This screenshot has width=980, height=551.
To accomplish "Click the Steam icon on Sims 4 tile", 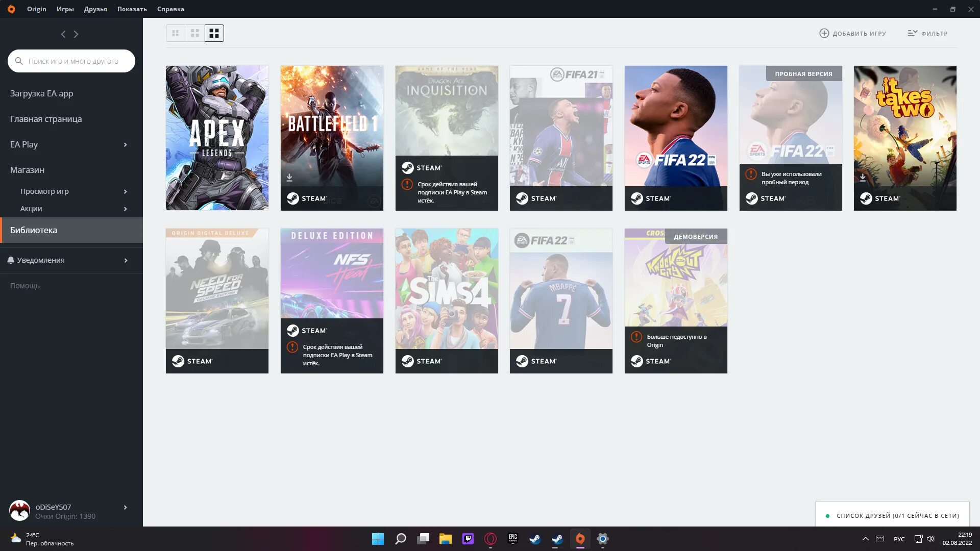I will tap(407, 361).
